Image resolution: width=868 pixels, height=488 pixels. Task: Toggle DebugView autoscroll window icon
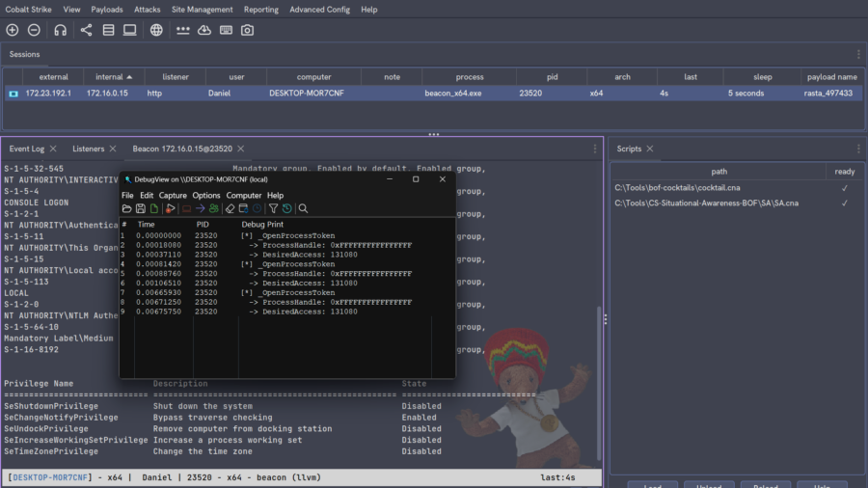[244, 208]
